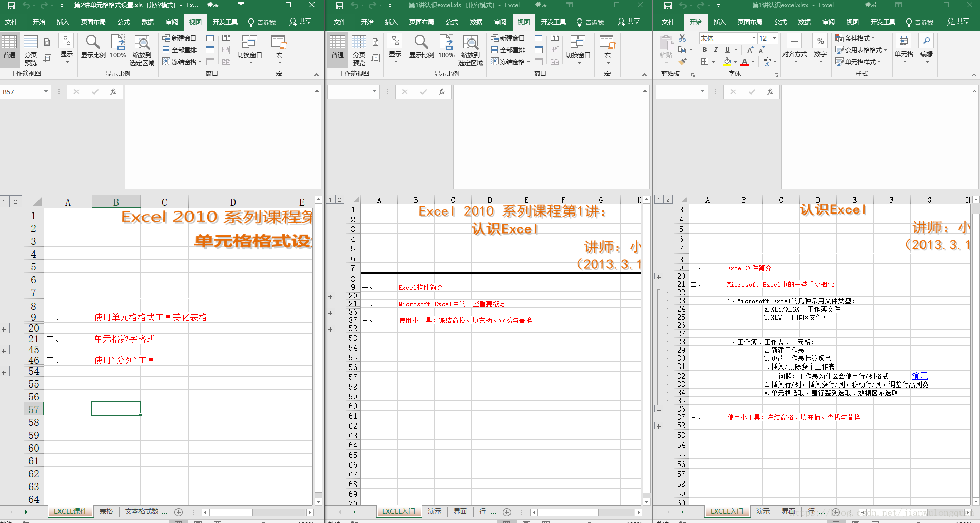Switch to 表格 sheet tab in left window
The image size is (980, 523).
pos(106,512)
